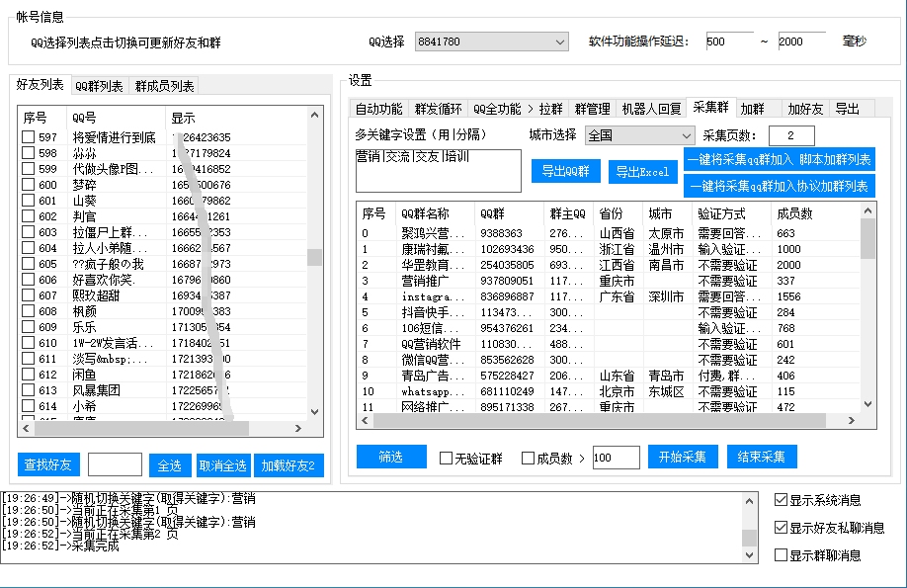Uncheck 显示好友私聊消息 option

point(781,528)
